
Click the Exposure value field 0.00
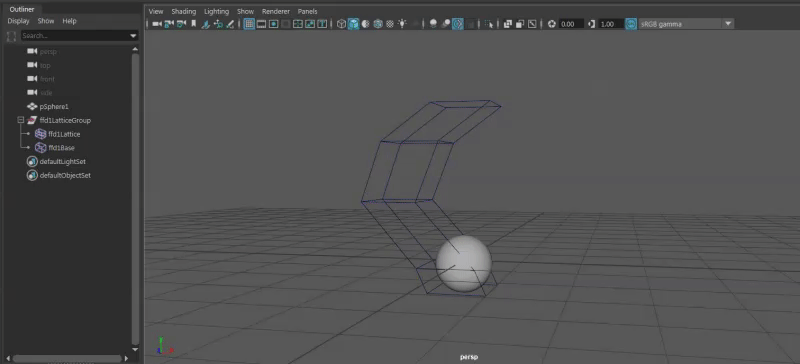pos(571,24)
